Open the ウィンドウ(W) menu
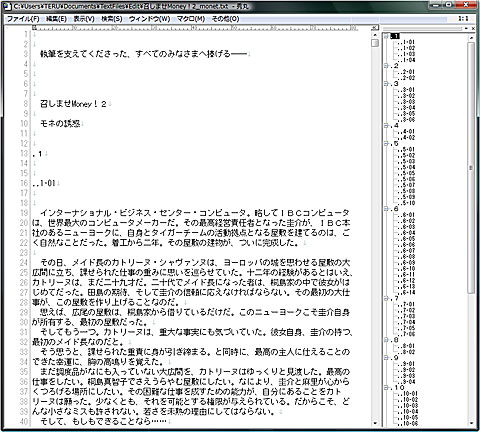 [149, 19]
